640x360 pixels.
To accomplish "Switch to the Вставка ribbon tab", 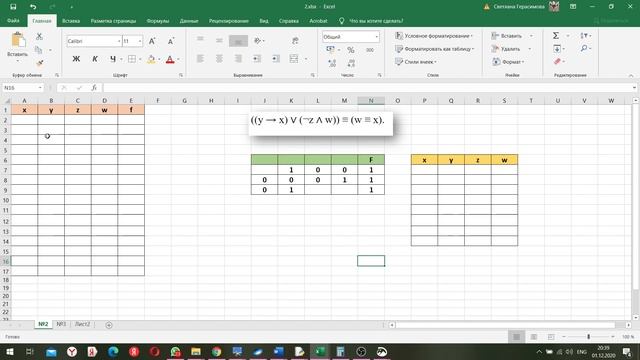I will click(x=71, y=21).
